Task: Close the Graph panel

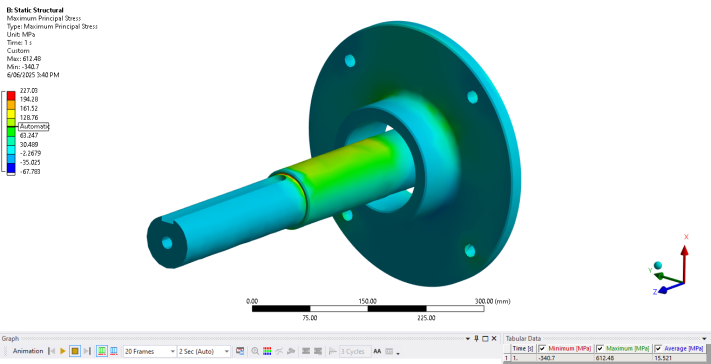Action: [494, 339]
